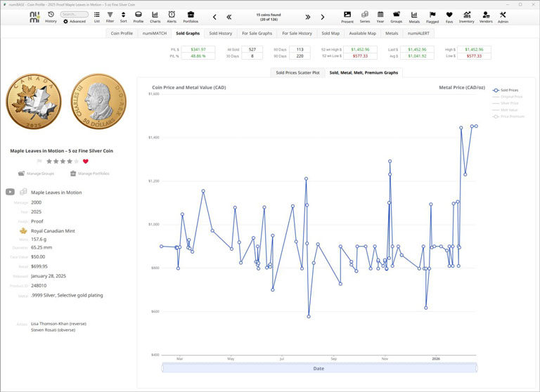Show Flagged coins
The width and height of the screenshot is (540, 392).
pyautogui.click(x=432, y=17)
